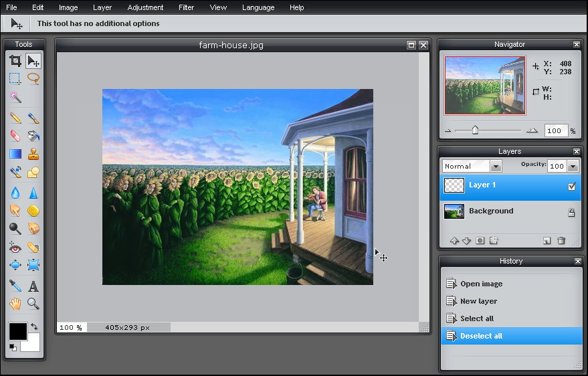Open layer styles in Layers panel
Viewport: 588px width, 376px height.
[494, 241]
